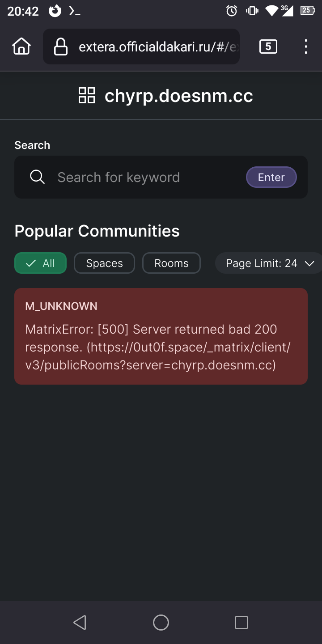The width and height of the screenshot is (322, 644).
Task: Click the grid icon beside chyrp.doesnm.cc
Action: coord(87,96)
